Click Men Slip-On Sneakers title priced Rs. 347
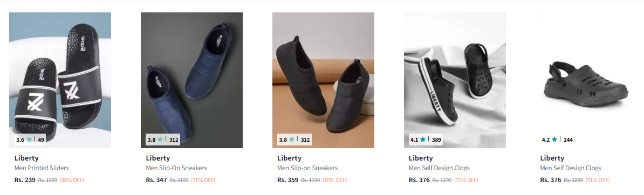This screenshot has width=644, height=195. [x=176, y=168]
